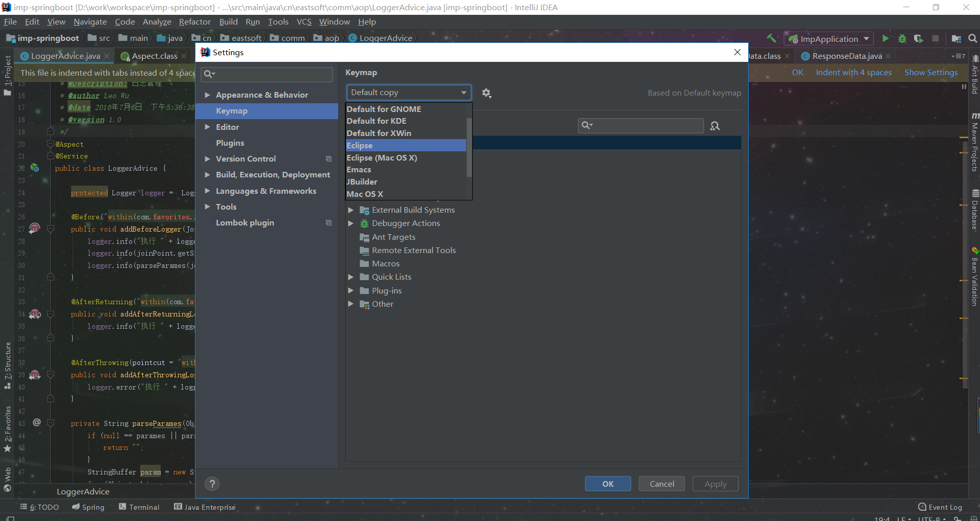The height and width of the screenshot is (521, 980).
Task: Open the Event Log
Action: coord(940,507)
